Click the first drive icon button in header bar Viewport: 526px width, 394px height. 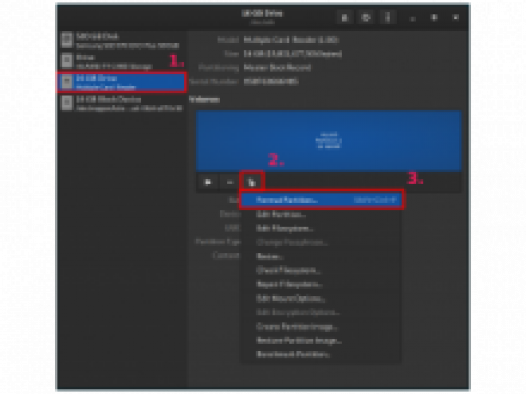pos(345,17)
